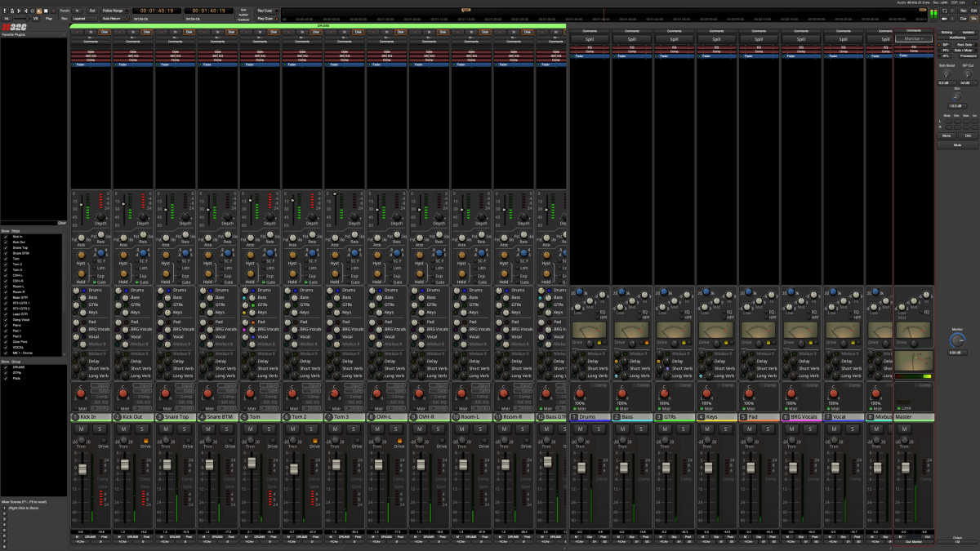The image size is (980, 551).
Task: Select the Kick In channel name label
Action: tap(91, 416)
